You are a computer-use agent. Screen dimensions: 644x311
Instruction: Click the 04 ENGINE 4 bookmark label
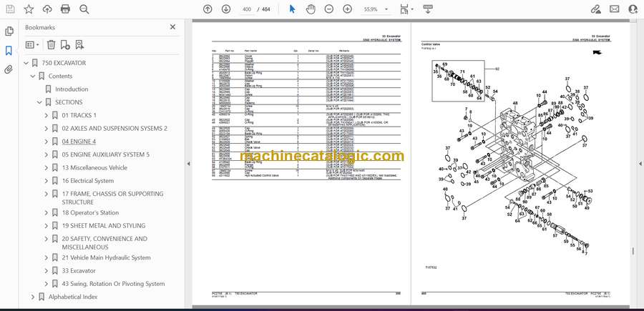pyautogui.click(x=79, y=142)
